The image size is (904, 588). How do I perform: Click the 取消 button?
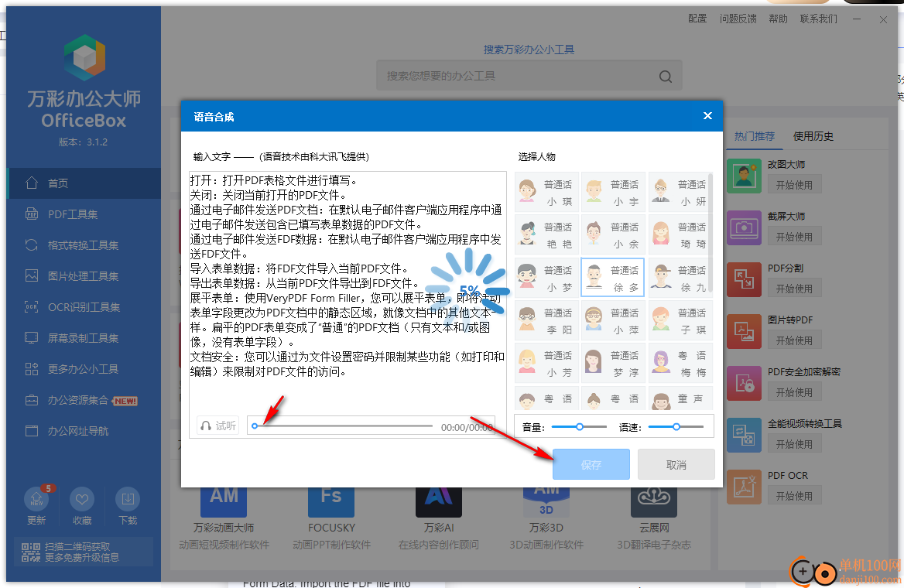coord(676,465)
